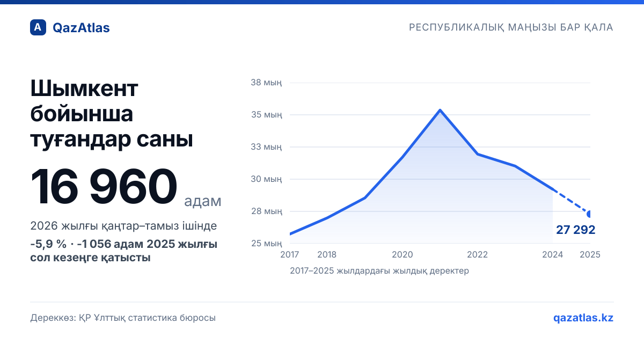Click the QazAtlas logo icon
This screenshot has width=644, height=338.
tap(38, 27)
